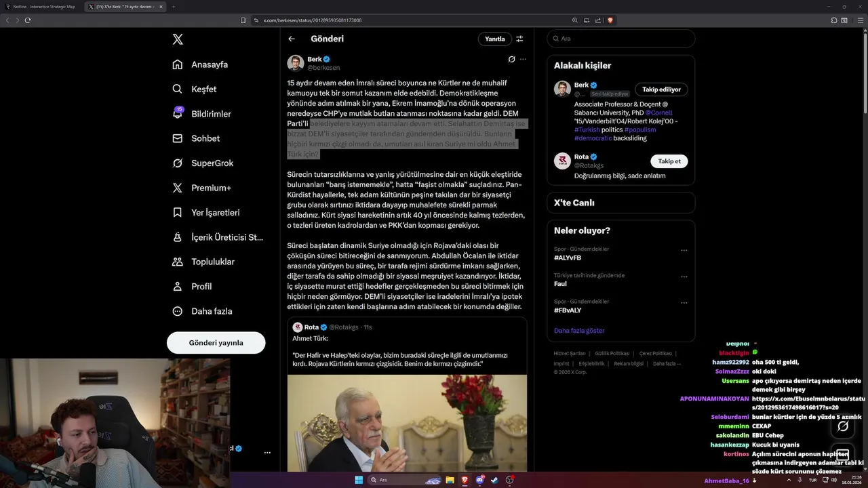This screenshot has height=488, width=868.
Task: Click Yanıtla reply button
Action: point(494,39)
